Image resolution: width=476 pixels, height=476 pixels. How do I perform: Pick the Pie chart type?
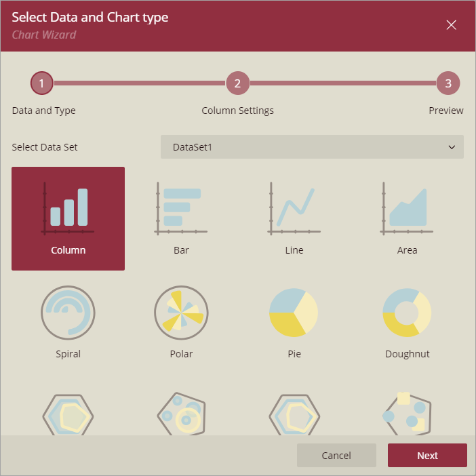[294, 322]
